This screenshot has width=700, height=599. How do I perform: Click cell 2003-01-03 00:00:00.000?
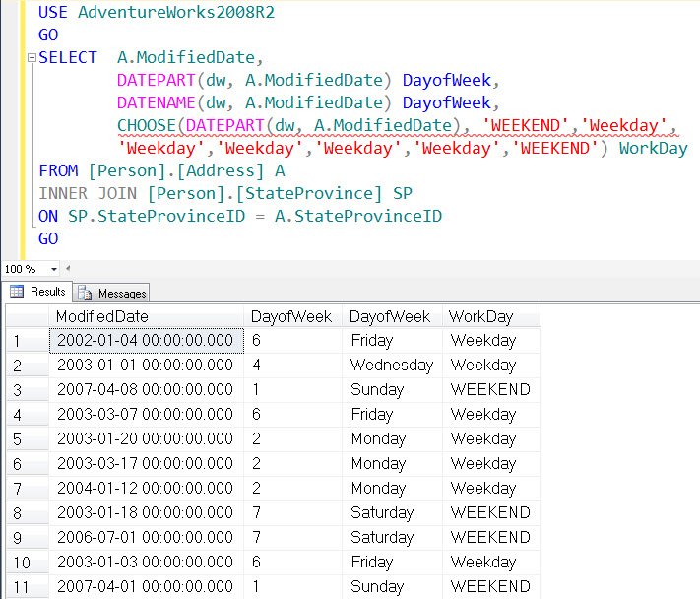coord(147,562)
